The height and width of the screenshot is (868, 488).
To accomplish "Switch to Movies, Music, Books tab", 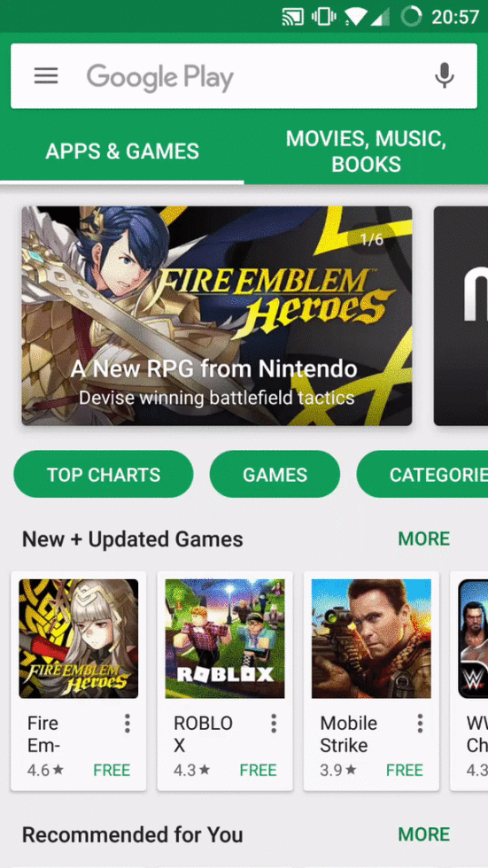I will [x=366, y=151].
